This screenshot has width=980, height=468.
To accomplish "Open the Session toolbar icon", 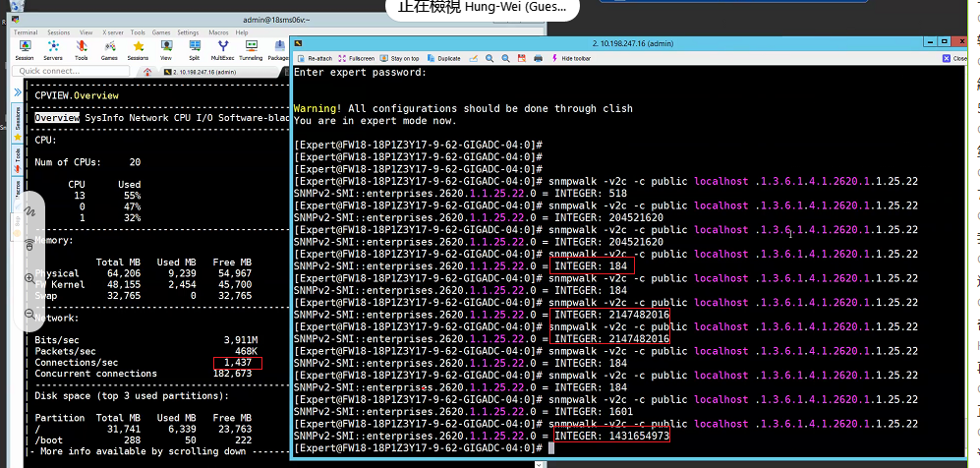I will click(25, 50).
